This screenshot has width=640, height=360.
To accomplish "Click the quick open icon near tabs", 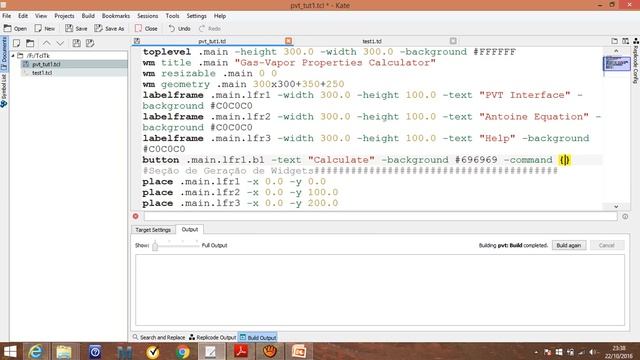I will pos(614,41).
